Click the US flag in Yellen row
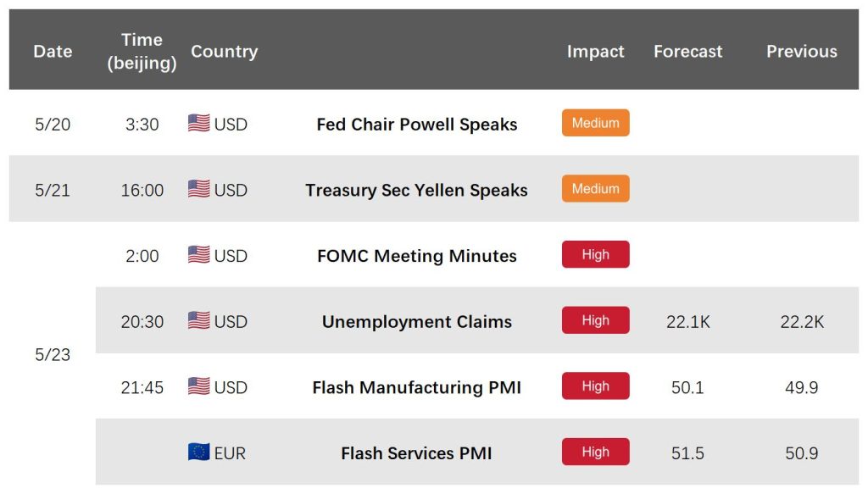Image resolution: width=868 pixels, height=494 pixels. [x=198, y=189]
